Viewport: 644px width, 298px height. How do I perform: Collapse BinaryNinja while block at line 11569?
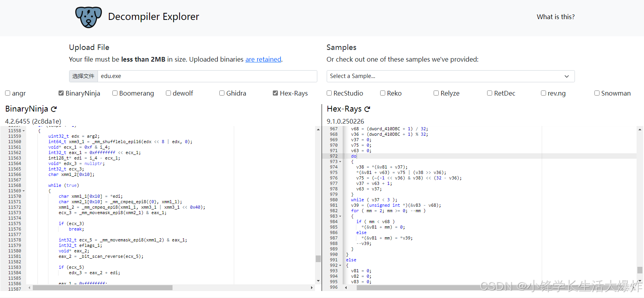(x=24, y=191)
